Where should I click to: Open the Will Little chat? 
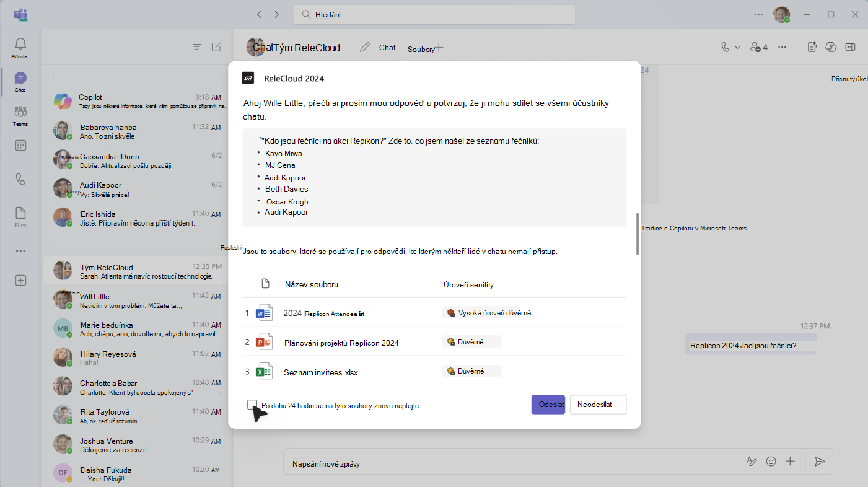click(x=138, y=301)
